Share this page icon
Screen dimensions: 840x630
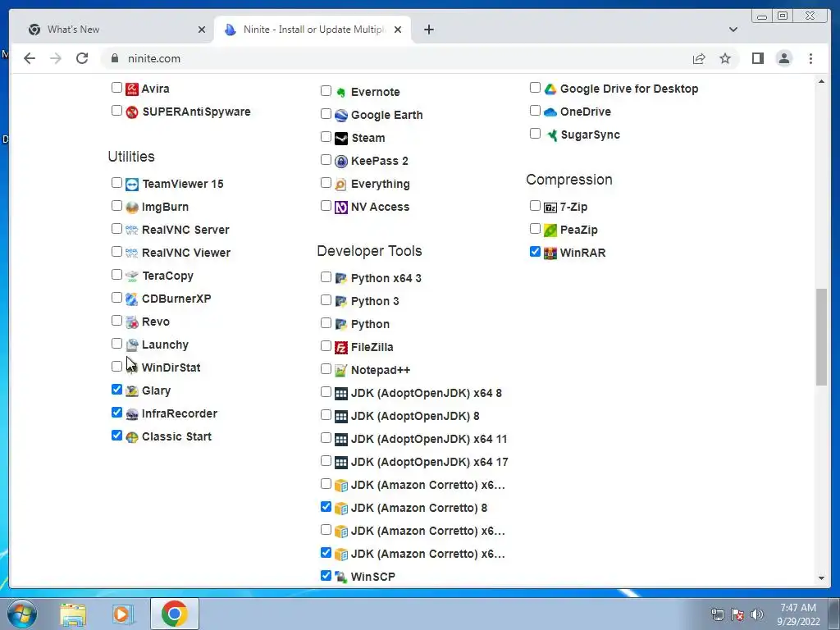(x=699, y=58)
